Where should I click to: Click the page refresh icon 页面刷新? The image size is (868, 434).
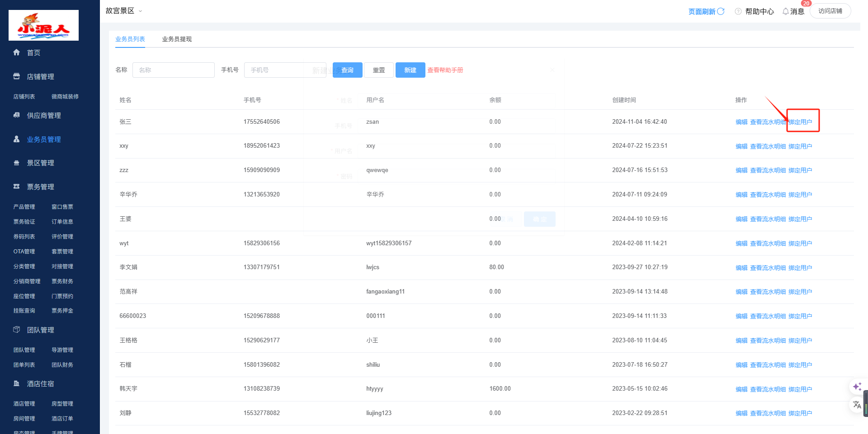tap(721, 11)
